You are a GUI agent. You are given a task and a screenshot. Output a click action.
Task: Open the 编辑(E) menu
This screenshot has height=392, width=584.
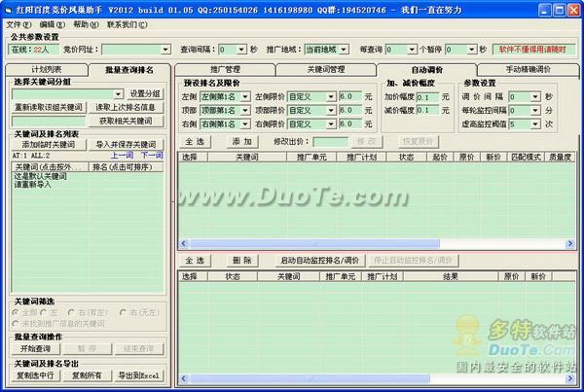[x=53, y=24]
